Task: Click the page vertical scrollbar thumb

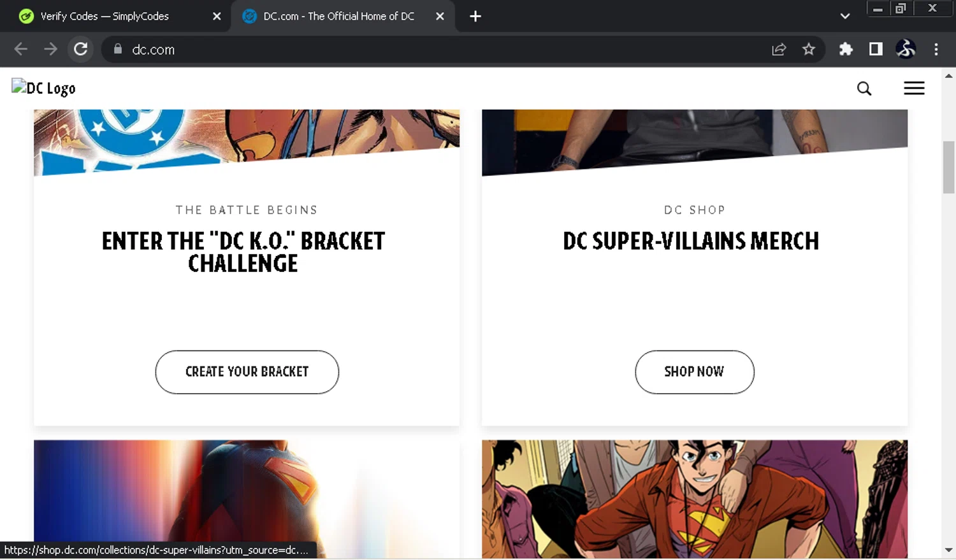Action: [x=949, y=167]
